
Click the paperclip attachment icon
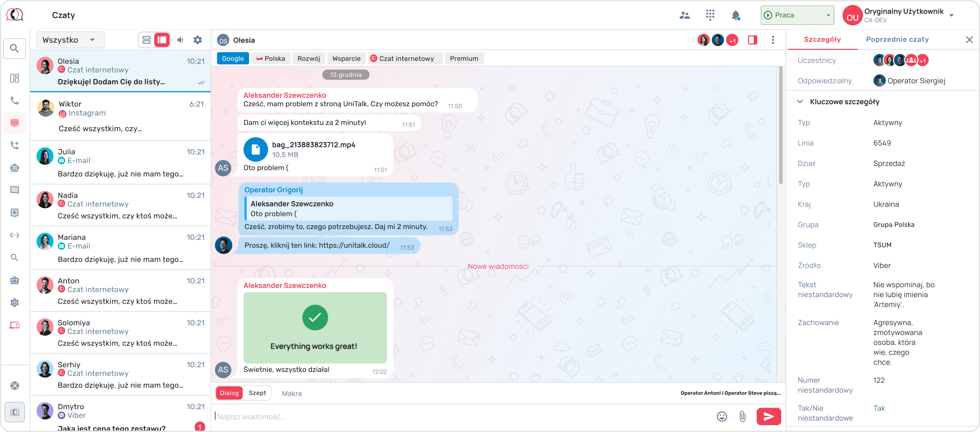click(x=742, y=416)
